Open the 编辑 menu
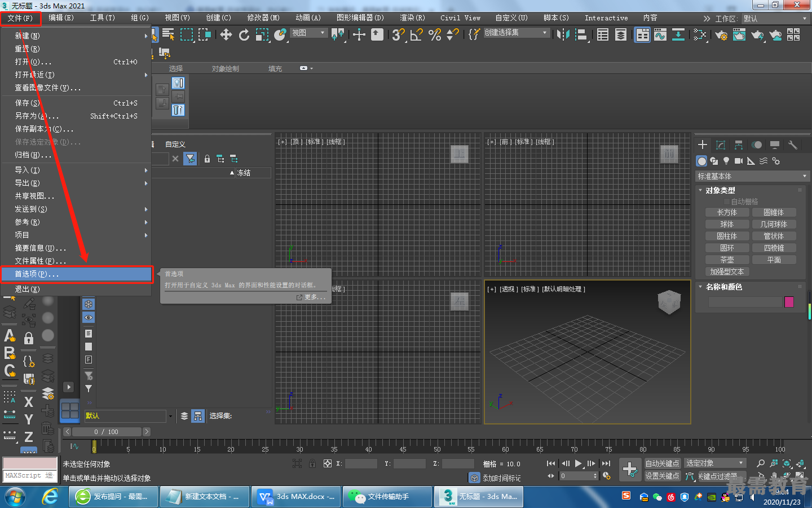Screen dimensions: 812x508 [61, 18]
